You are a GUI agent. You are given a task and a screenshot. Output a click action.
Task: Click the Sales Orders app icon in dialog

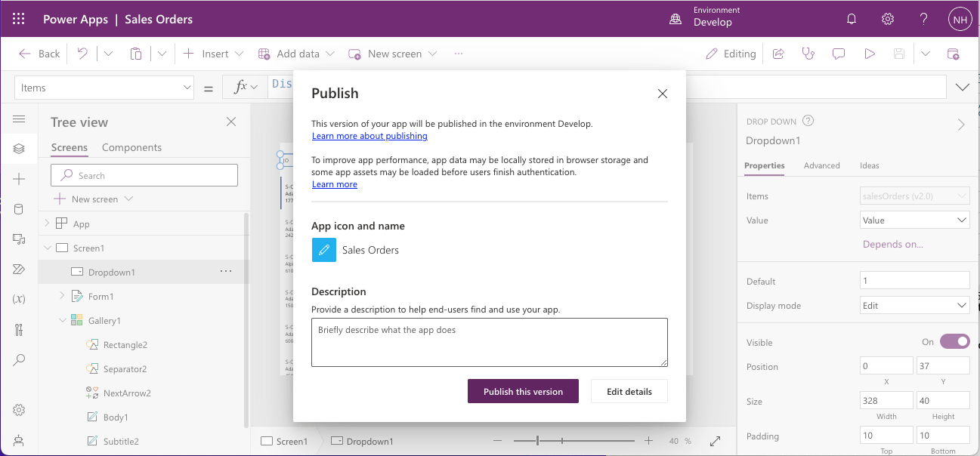324,250
